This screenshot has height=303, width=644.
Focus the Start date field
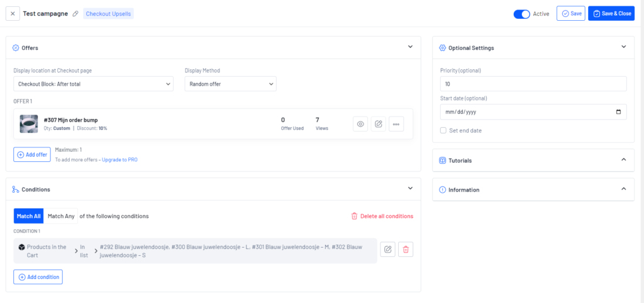(533, 112)
